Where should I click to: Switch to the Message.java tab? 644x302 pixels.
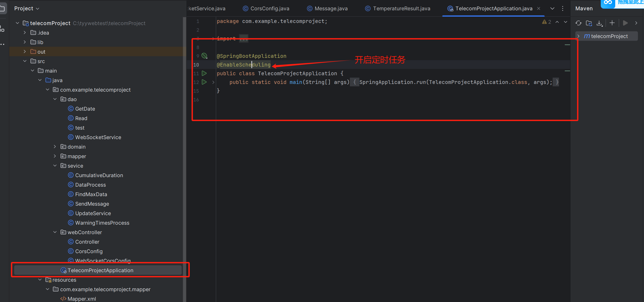[331, 8]
